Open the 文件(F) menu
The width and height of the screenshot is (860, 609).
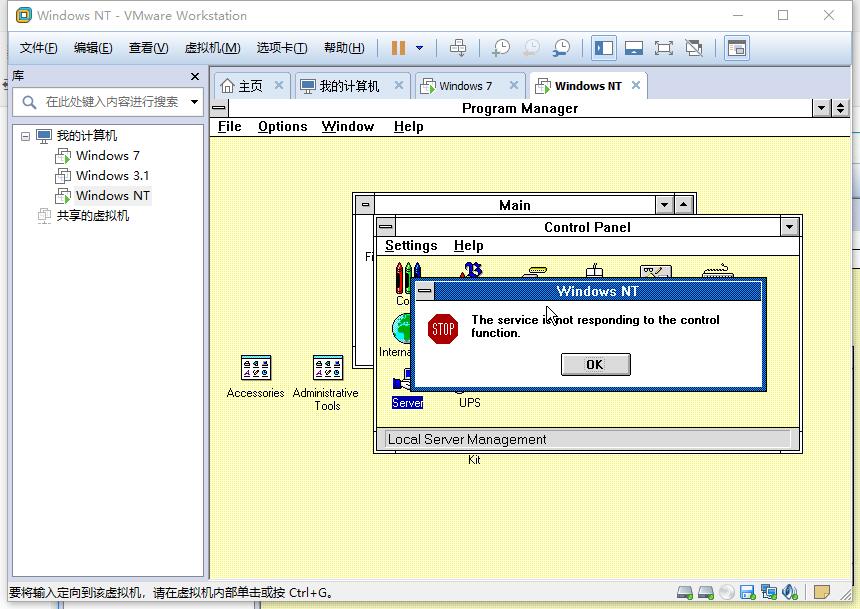coord(38,48)
